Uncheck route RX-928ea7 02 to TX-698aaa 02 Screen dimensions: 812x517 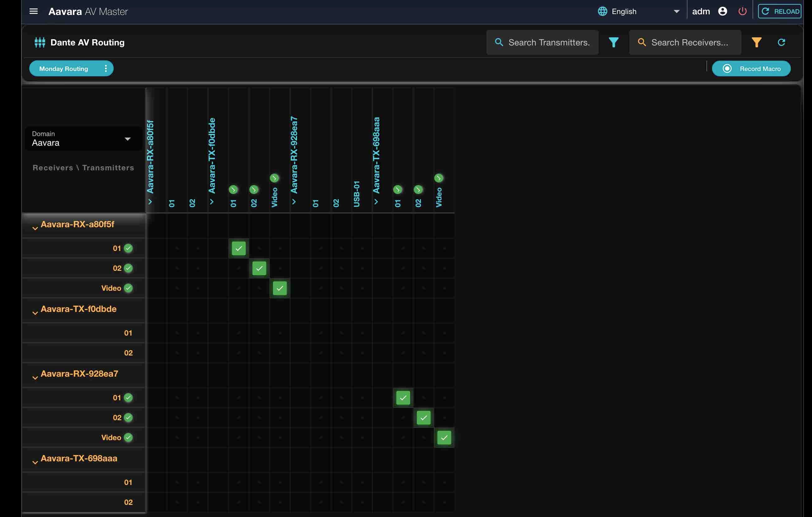click(x=423, y=418)
